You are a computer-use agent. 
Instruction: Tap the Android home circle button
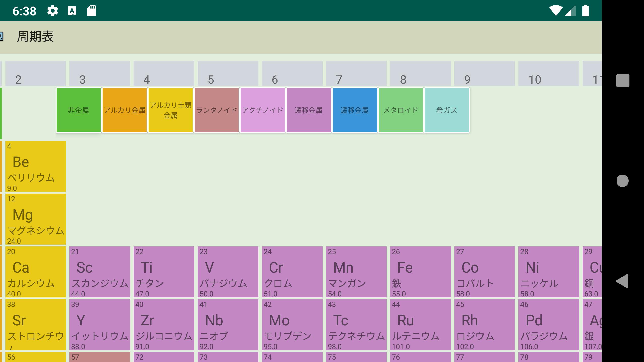pyautogui.click(x=623, y=181)
